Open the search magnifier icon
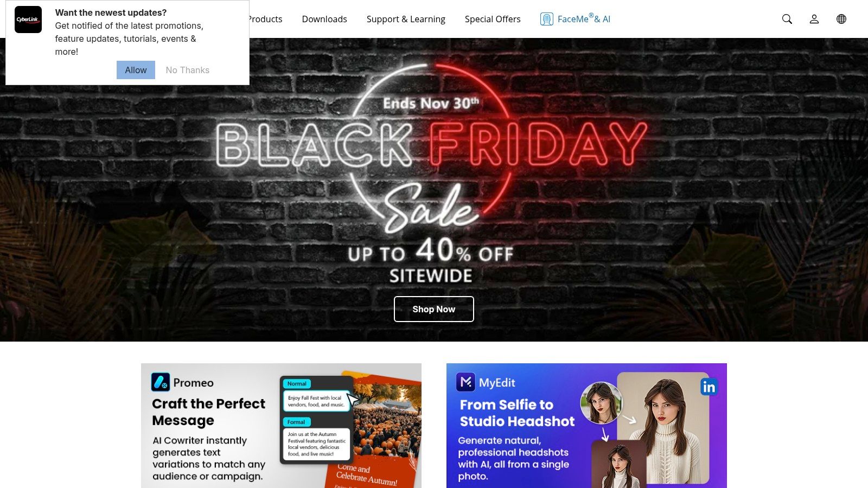Screen dimensions: 868x488 tap(787, 19)
